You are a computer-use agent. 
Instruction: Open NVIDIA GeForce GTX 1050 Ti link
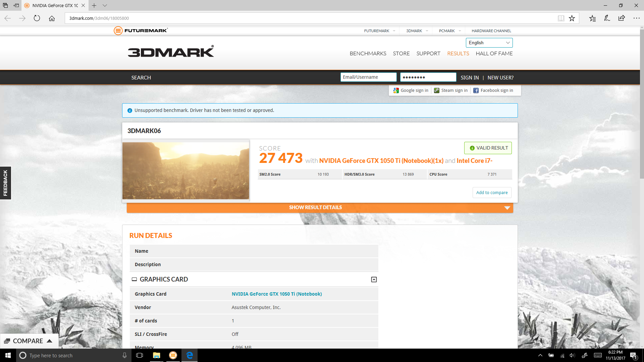point(276,294)
